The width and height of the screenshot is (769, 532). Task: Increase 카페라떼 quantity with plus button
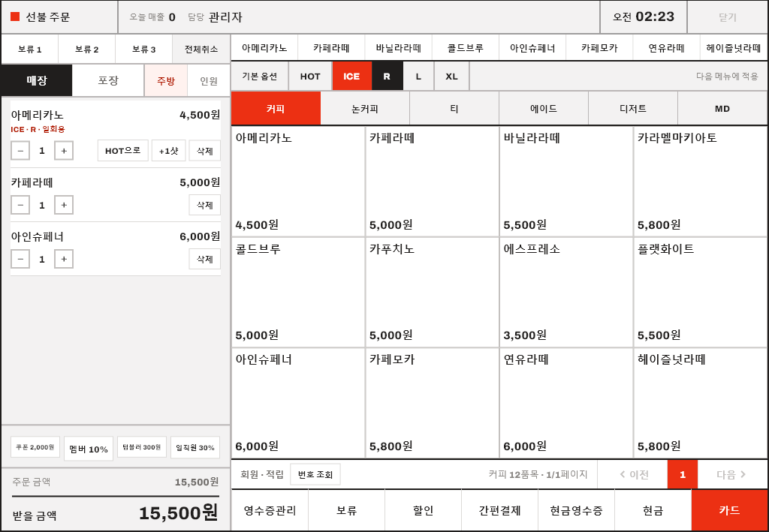64,205
